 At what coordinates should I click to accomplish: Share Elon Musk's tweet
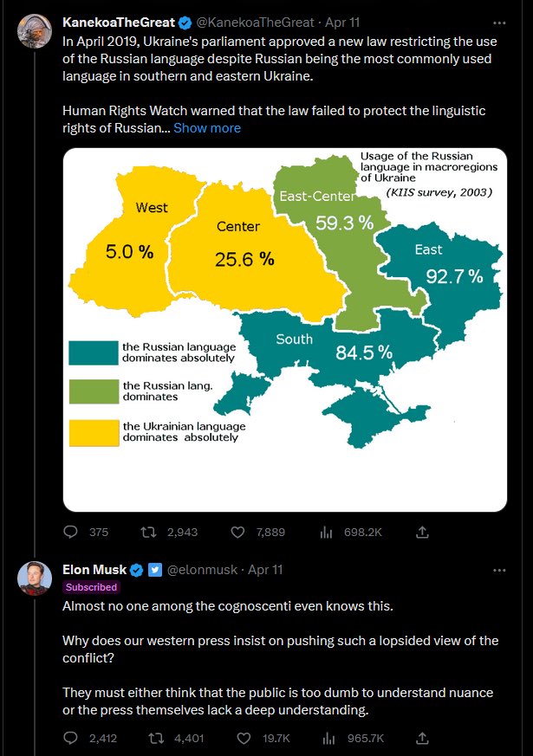click(x=422, y=738)
